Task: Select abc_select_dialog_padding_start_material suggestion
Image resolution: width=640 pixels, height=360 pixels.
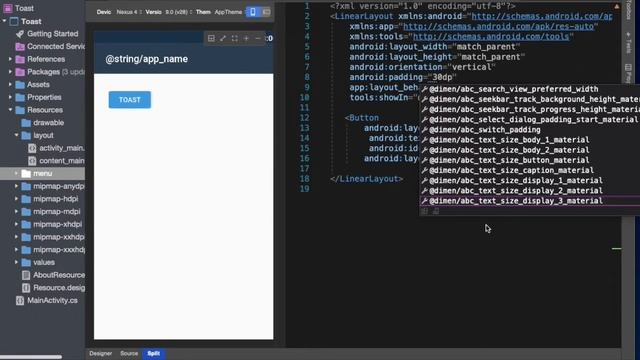Action: 530,120
